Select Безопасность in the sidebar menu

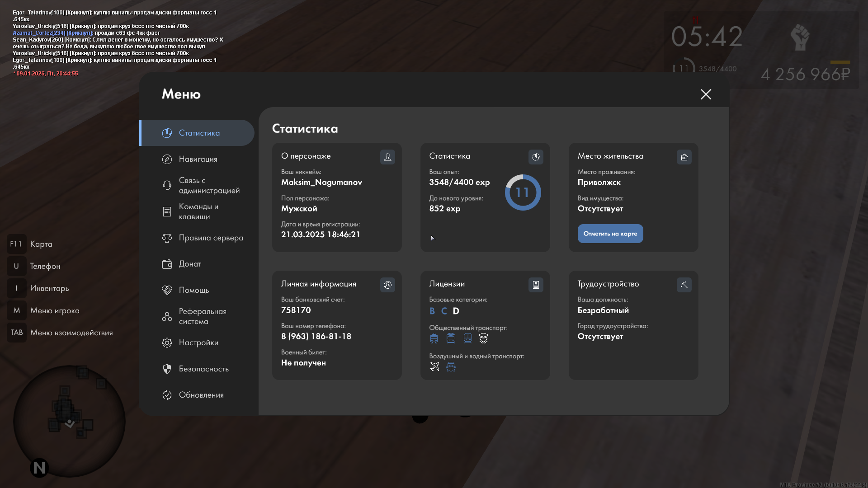pyautogui.click(x=203, y=369)
